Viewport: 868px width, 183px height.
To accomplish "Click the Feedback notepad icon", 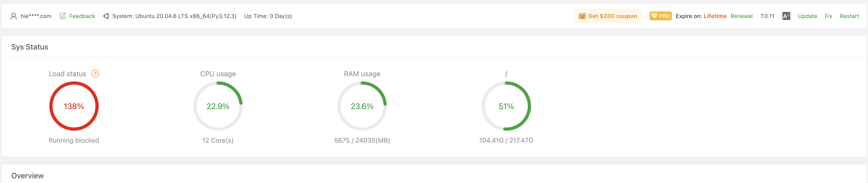I will [x=63, y=16].
